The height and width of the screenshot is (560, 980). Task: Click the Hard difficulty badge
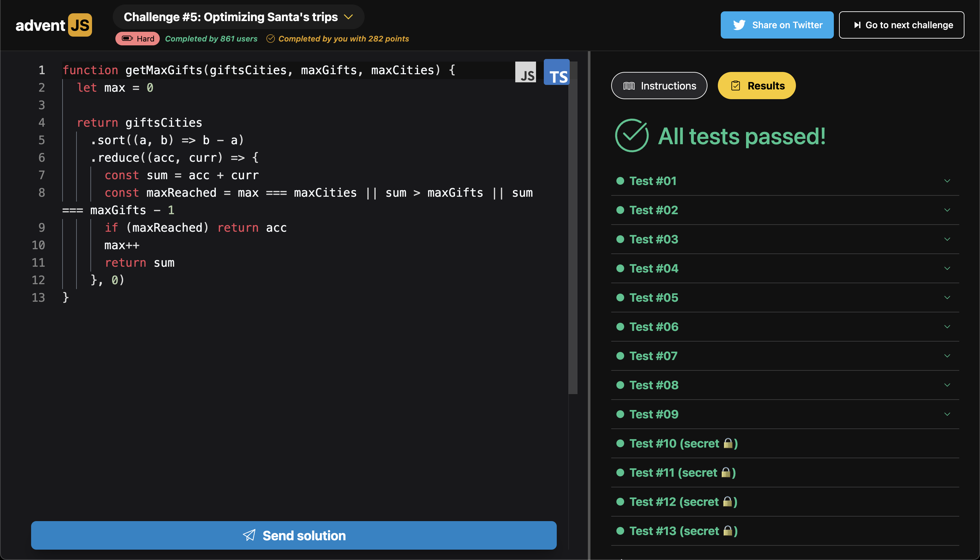tap(137, 39)
